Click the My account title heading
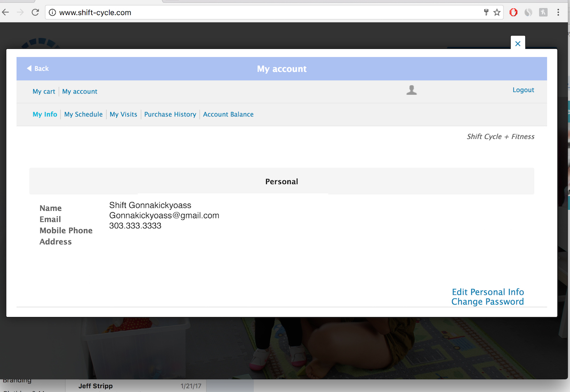570x392 pixels. [282, 69]
